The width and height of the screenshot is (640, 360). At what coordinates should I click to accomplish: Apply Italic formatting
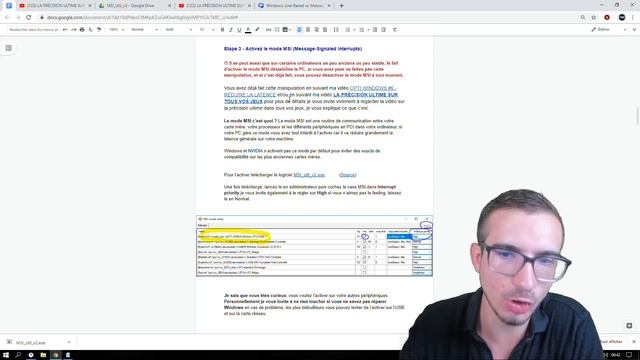(231, 30)
